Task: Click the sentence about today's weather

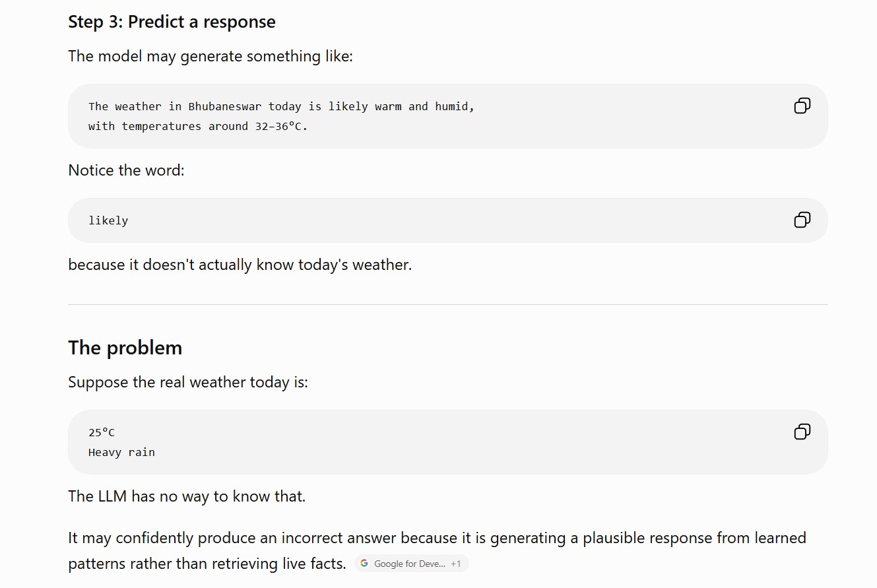Action: (240, 265)
